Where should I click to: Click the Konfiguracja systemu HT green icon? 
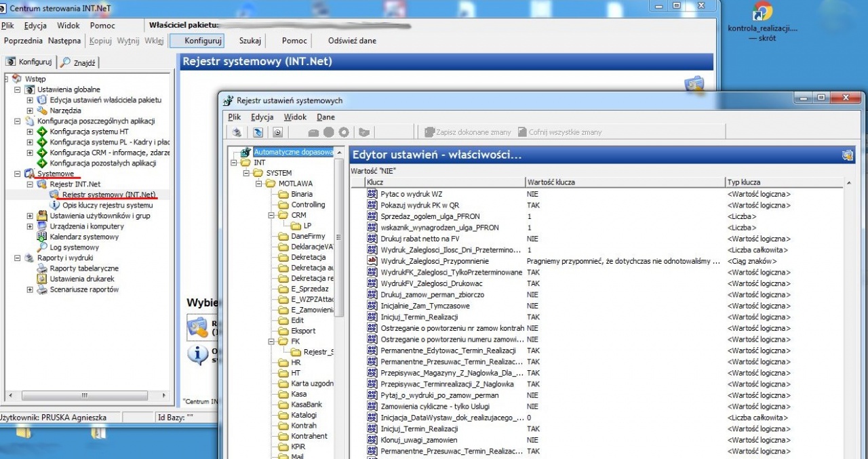(x=42, y=132)
